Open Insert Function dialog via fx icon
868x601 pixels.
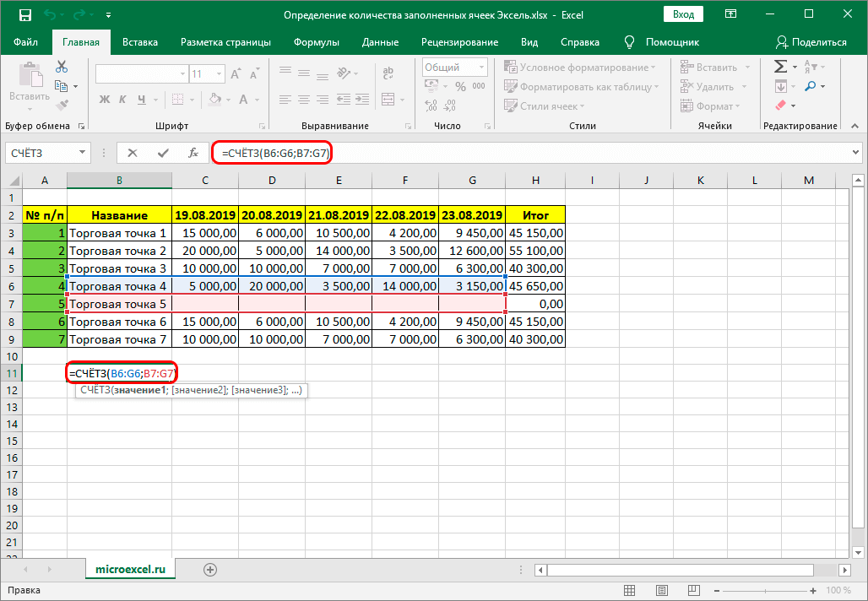(193, 153)
